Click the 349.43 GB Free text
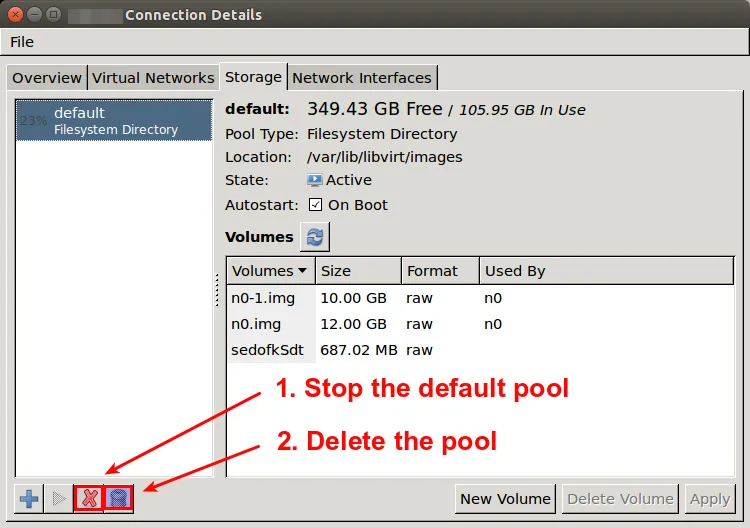The image size is (750, 528). 375,109
